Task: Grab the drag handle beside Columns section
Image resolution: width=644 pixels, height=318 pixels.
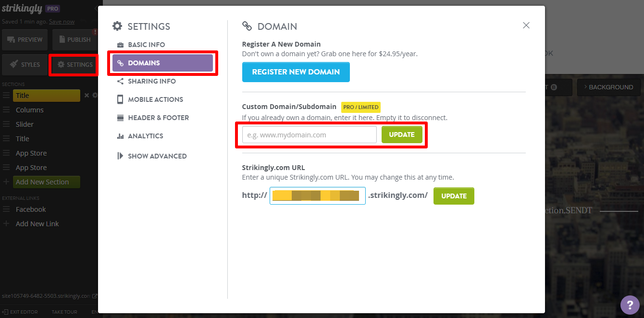Action: click(6, 110)
